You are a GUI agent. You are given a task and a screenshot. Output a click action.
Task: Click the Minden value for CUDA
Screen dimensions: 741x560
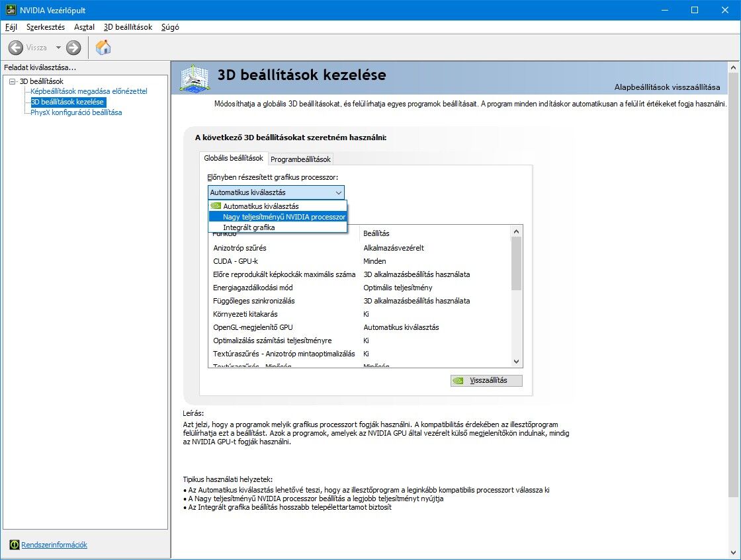point(374,261)
